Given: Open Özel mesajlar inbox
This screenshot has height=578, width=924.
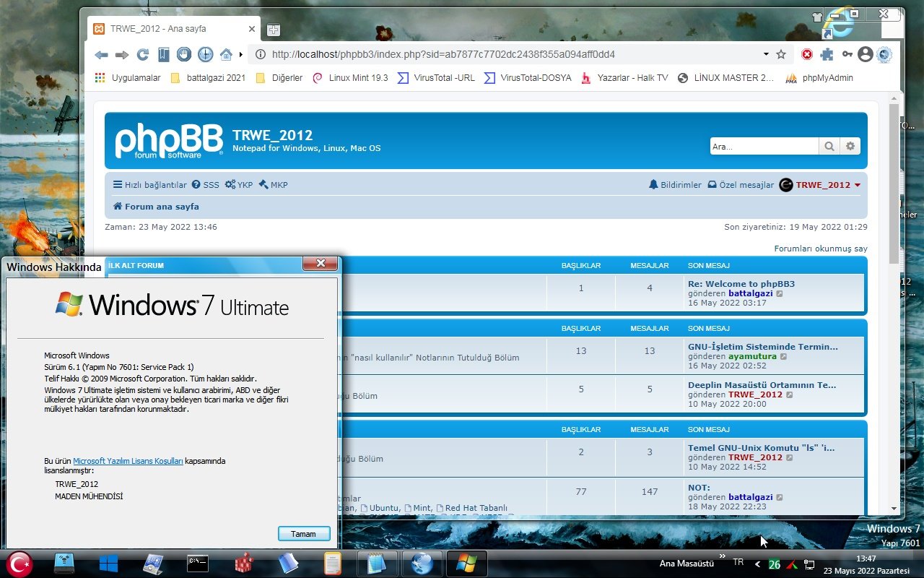Looking at the screenshot, I should click(741, 185).
